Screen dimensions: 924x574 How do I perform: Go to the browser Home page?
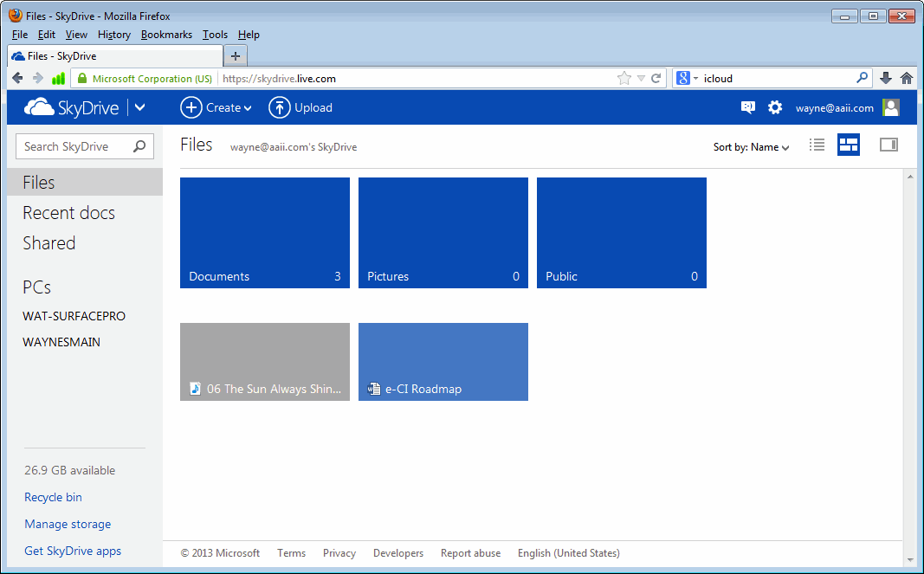click(907, 78)
